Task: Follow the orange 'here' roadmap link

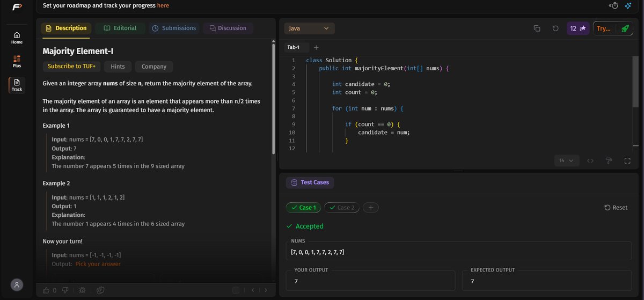Action: (x=163, y=5)
